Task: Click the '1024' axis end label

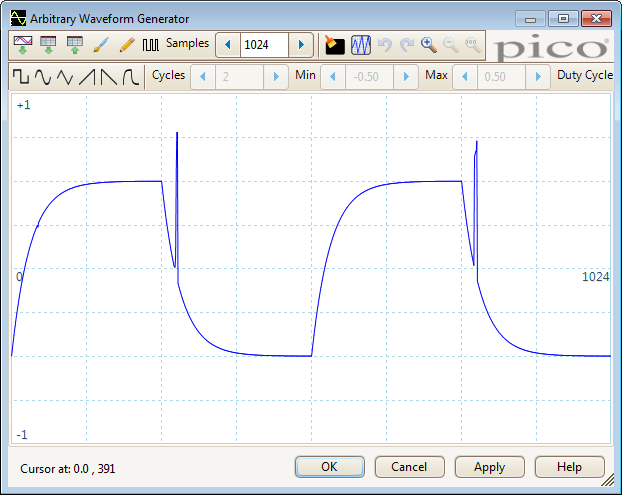Action: coord(595,276)
